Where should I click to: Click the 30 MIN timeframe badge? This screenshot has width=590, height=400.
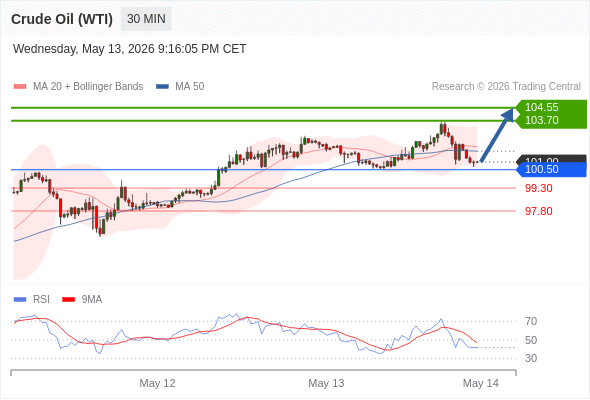pos(146,19)
